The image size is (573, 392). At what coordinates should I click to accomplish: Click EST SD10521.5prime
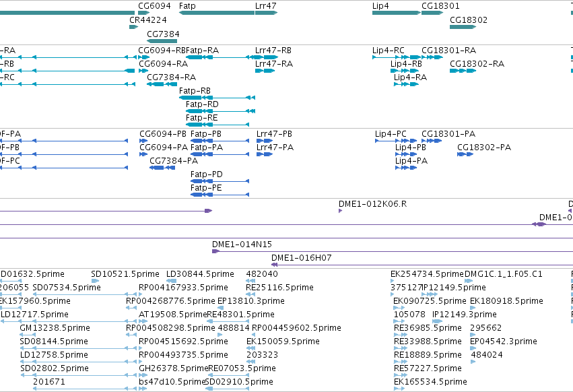click(x=95, y=281)
